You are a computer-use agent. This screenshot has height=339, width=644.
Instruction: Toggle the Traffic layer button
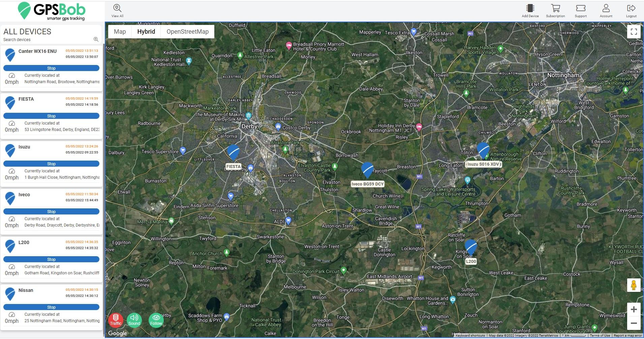[x=116, y=320]
